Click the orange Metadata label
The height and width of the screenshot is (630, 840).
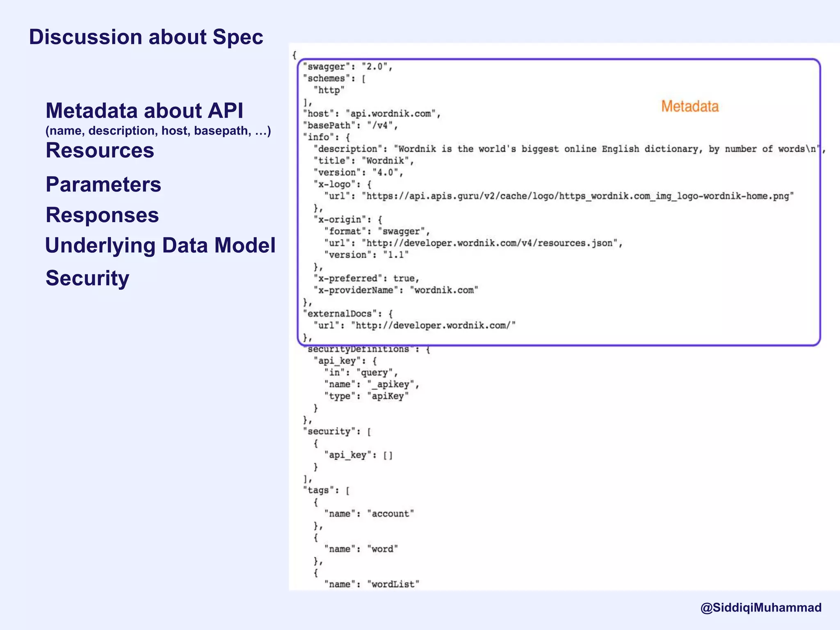click(690, 107)
